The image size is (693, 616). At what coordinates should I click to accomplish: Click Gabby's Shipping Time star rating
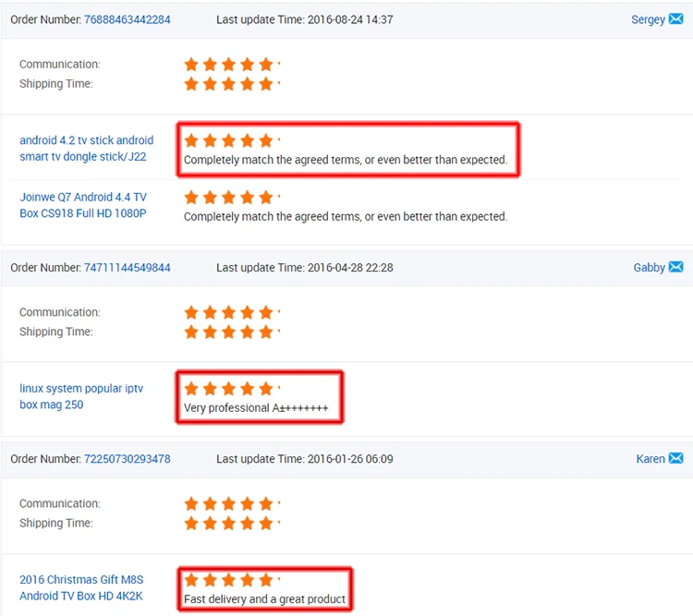[x=232, y=332]
